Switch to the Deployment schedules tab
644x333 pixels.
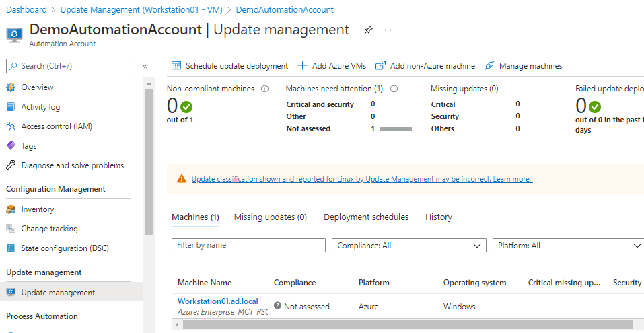point(366,217)
